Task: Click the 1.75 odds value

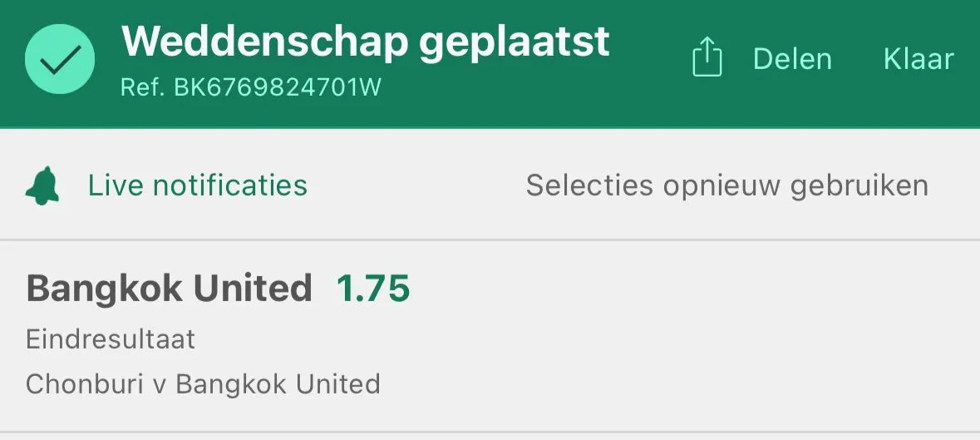Action: [373, 288]
